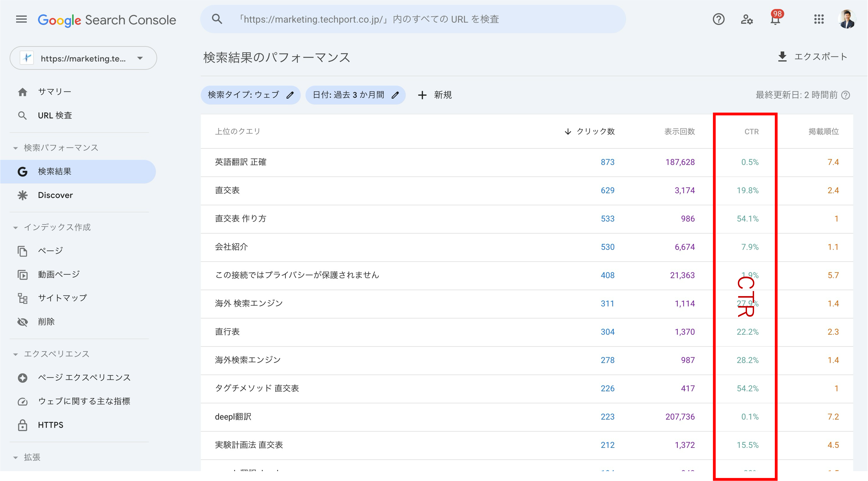This screenshot has width=868, height=481.
Task: Select the query 直交表 作り方
Action: (x=241, y=219)
